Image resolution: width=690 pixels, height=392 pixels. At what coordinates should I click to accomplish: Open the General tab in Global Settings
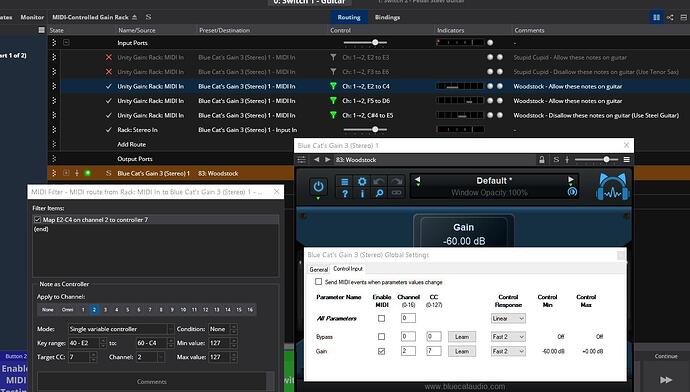coord(319,269)
